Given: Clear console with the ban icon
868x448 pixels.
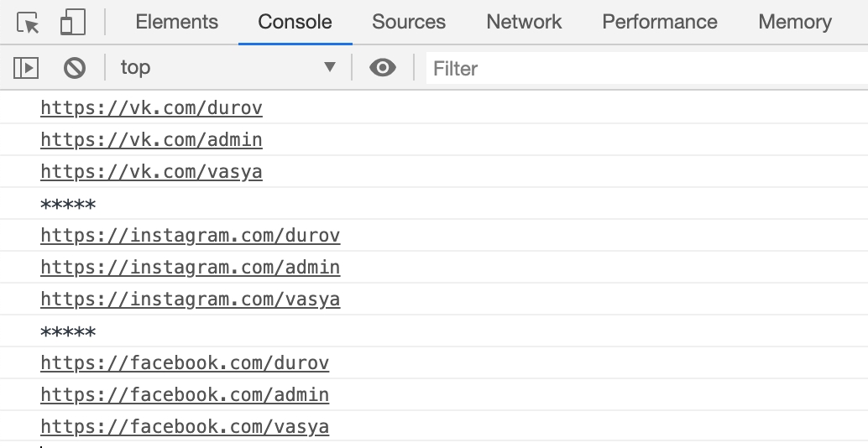Looking at the screenshot, I should coord(75,68).
